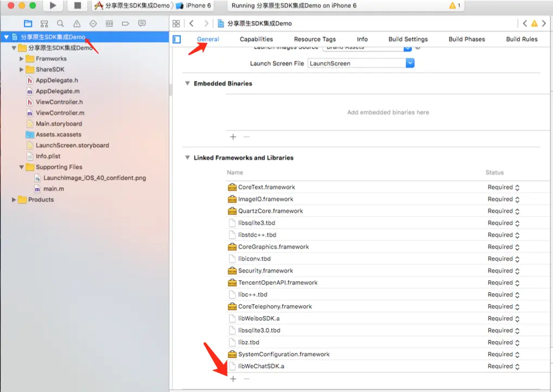Expand the Framworks folder
Screen dimensions: 553x392
22,59
